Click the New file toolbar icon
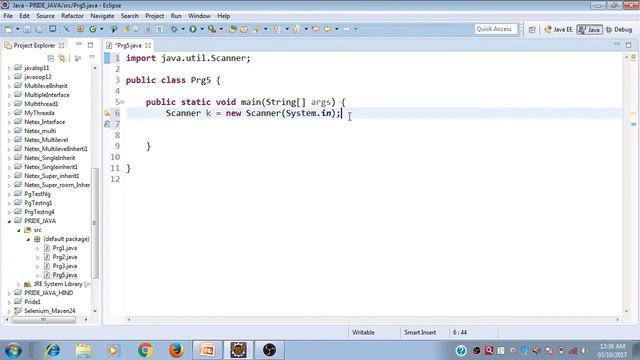640x360 pixels. coord(8,29)
